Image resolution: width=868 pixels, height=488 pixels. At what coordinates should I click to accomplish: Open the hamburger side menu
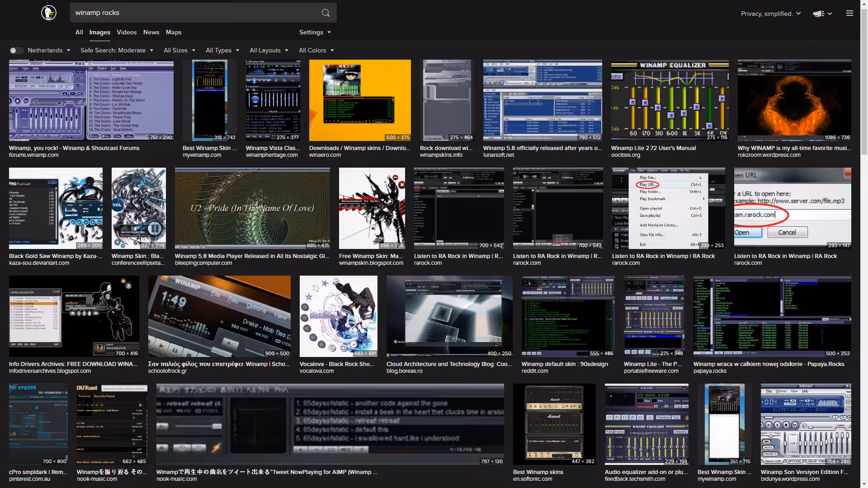click(849, 13)
